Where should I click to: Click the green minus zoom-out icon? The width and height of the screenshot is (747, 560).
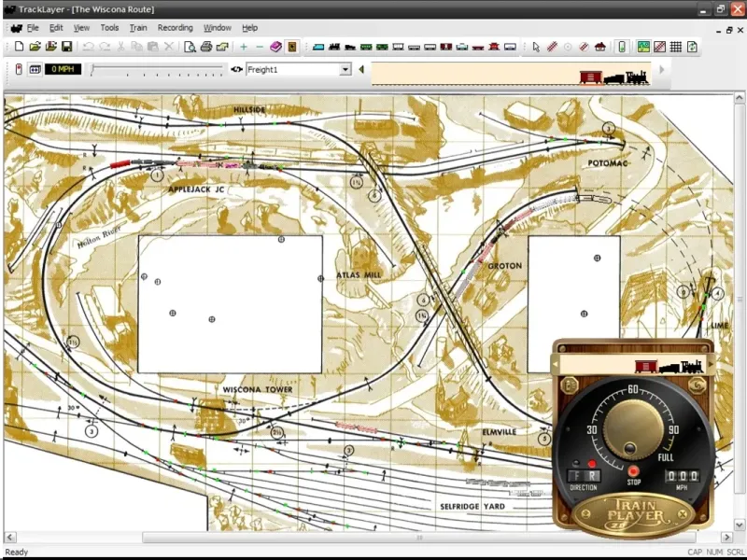pos(260,46)
